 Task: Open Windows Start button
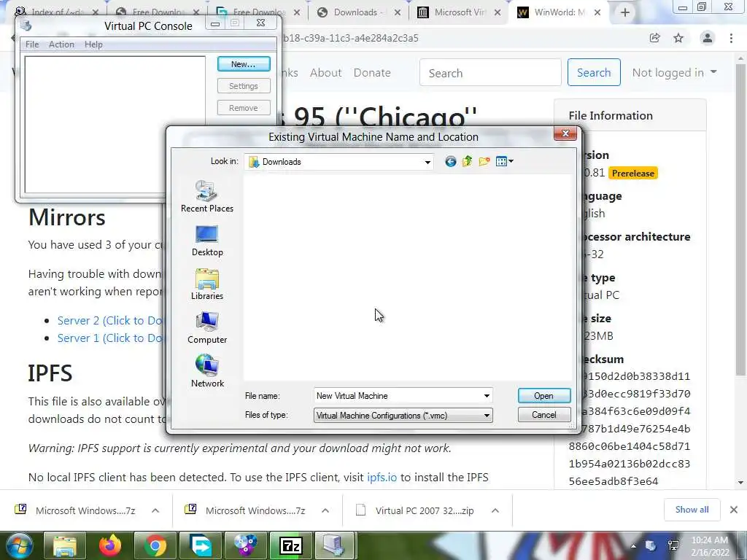tap(19, 545)
